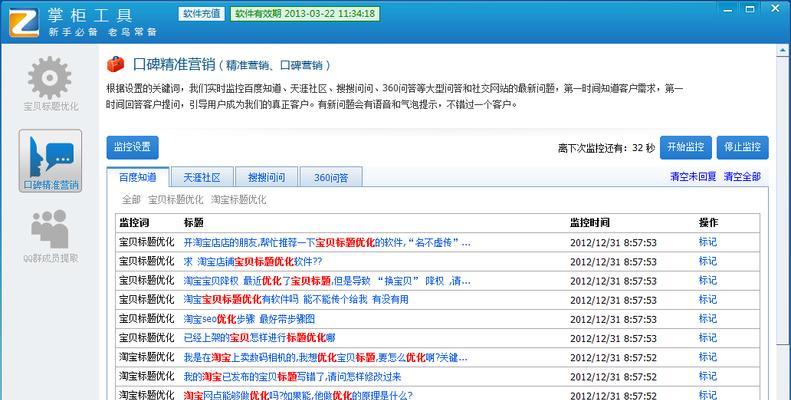Click the 软件有效期 expiry date label
This screenshot has width=791, height=400.
305,14
